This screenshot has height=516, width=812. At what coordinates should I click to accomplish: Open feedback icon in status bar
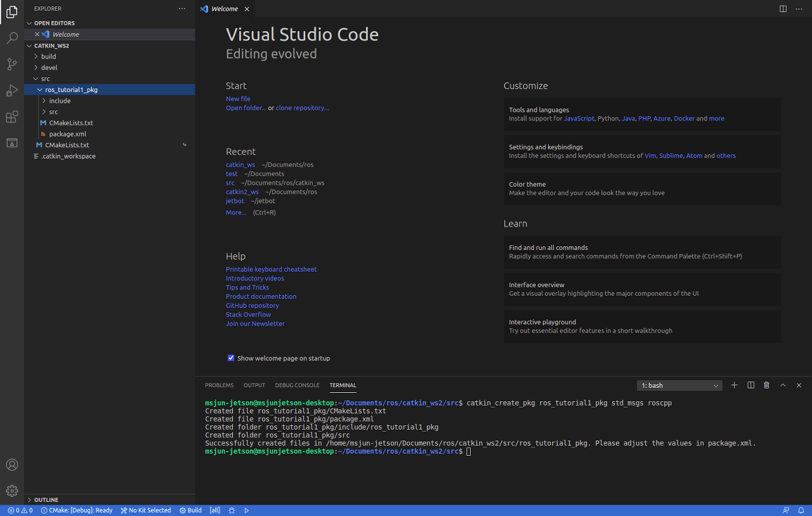(x=787, y=510)
